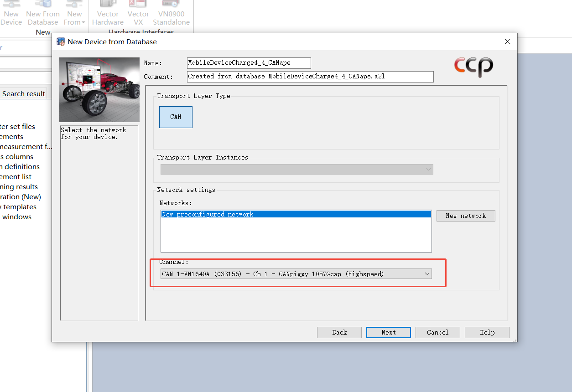
Task: Click the Comment text field
Action: click(310, 77)
